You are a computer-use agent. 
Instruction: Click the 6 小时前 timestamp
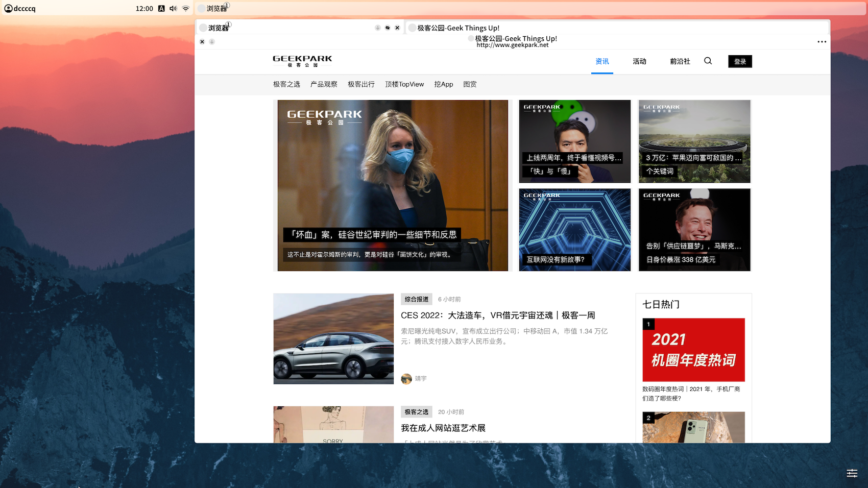point(449,300)
